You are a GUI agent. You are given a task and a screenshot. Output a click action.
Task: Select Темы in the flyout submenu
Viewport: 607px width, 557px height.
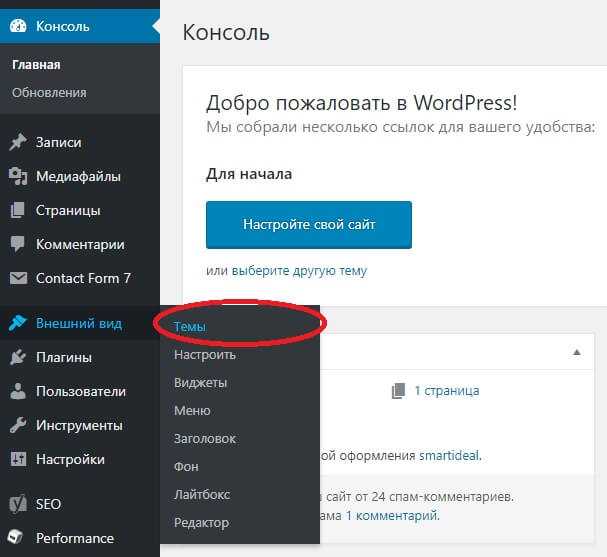click(190, 327)
